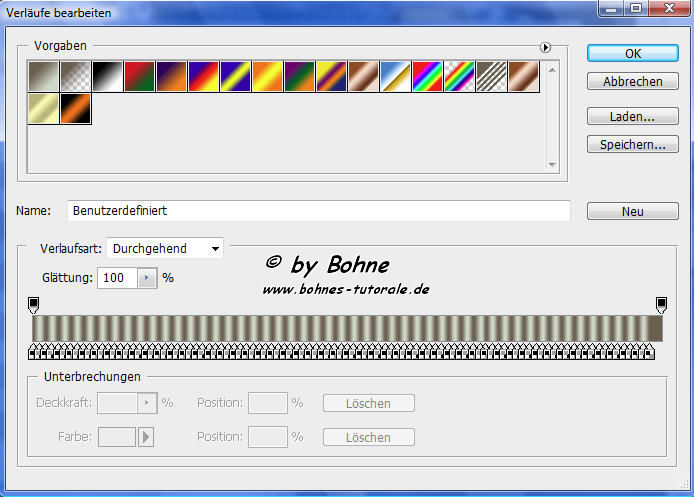The height and width of the screenshot is (497, 694).
Task: Create new gradient with Neu button
Action: coord(632,211)
